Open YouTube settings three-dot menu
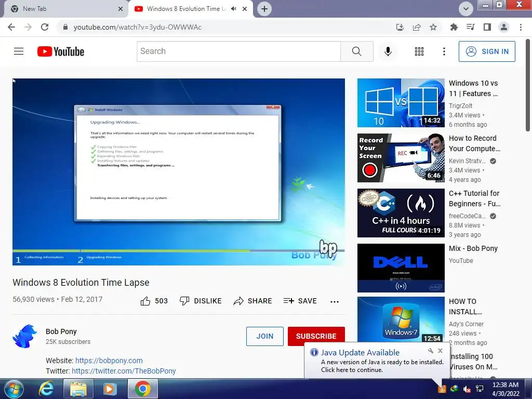The height and width of the screenshot is (399, 532). (444, 51)
